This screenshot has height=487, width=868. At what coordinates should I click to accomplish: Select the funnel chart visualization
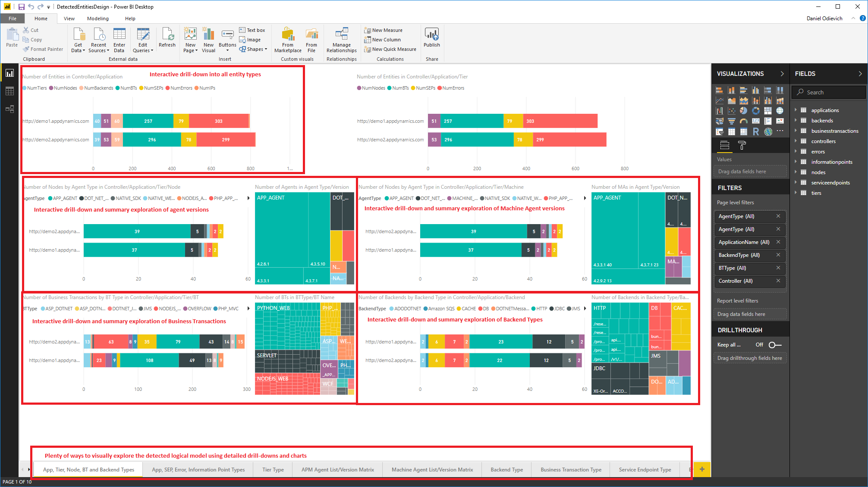pos(731,121)
